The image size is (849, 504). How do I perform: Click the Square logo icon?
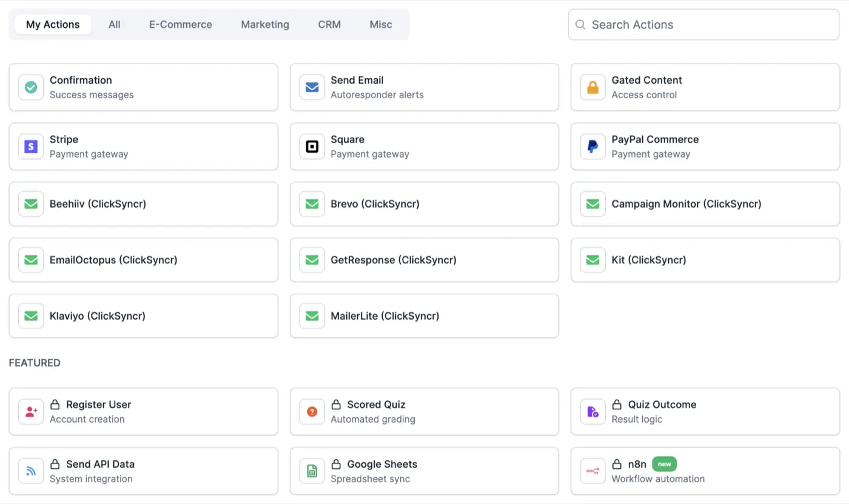coord(312,147)
